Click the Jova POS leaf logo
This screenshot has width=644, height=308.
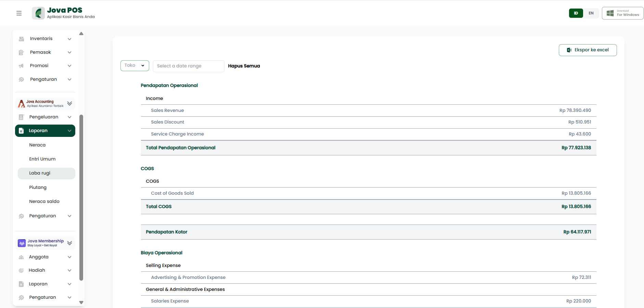click(x=38, y=13)
